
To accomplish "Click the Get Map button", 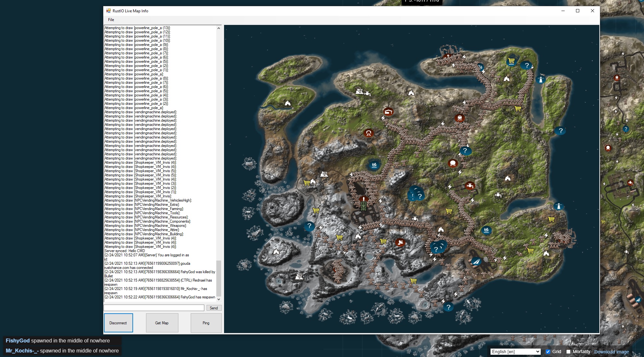I will [162, 323].
